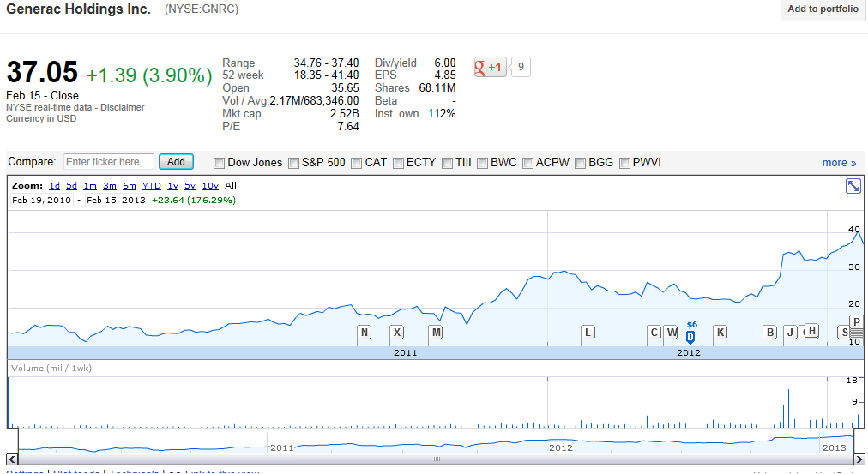Open the more » comparisons link
Image resolution: width=868 pixels, height=474 pixels.
coord(839,163)
